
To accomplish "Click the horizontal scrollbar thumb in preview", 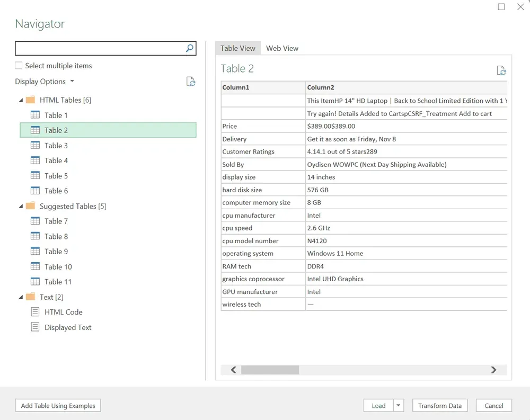I will pos(270,370).
